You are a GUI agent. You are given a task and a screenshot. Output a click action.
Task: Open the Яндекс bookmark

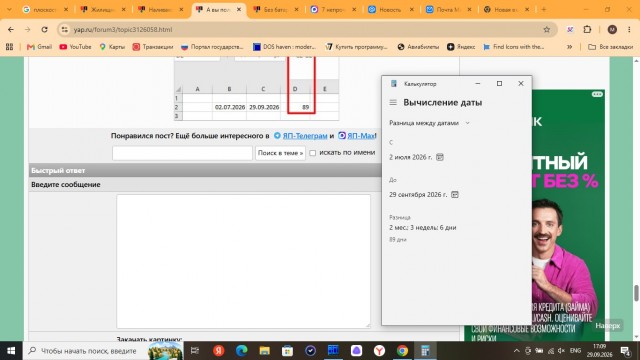coord(461,47)
